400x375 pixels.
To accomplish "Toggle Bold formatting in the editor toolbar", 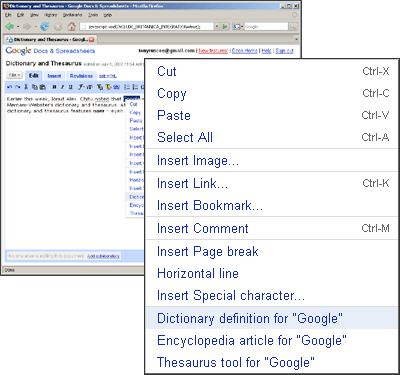I will [54, 87].
